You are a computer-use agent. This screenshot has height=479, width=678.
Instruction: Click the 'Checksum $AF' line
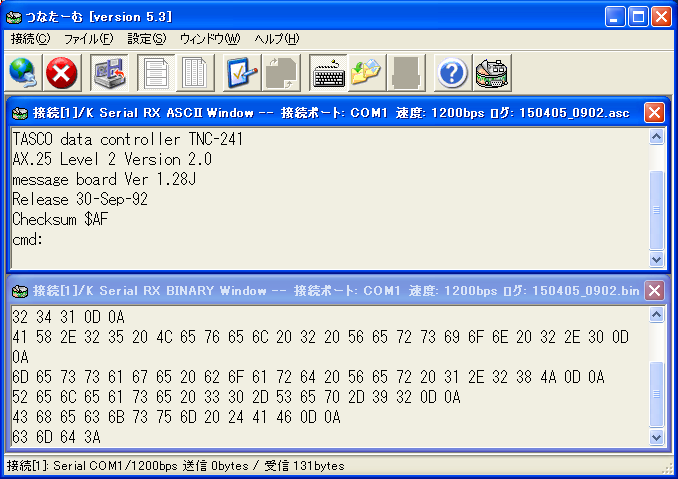pos(60,219)
